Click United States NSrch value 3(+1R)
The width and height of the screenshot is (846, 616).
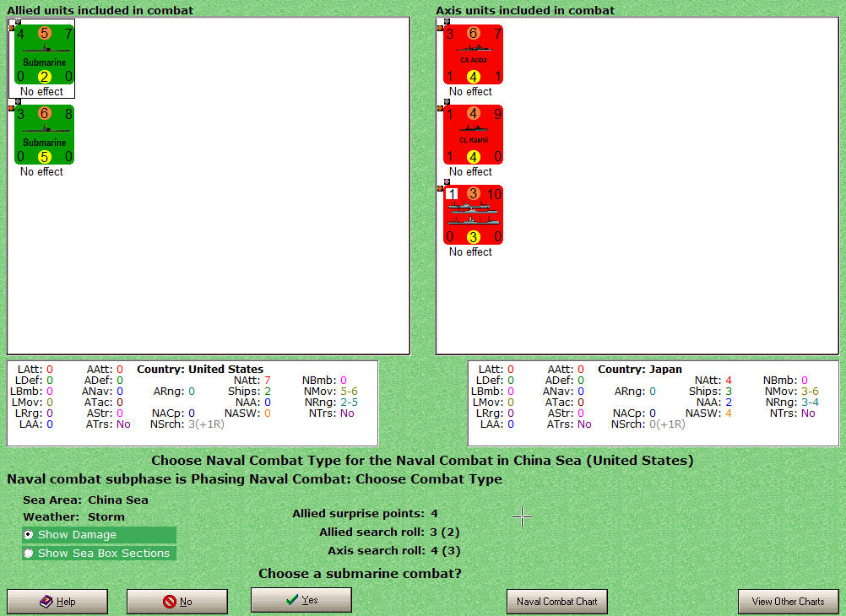(x=206, y=424)
